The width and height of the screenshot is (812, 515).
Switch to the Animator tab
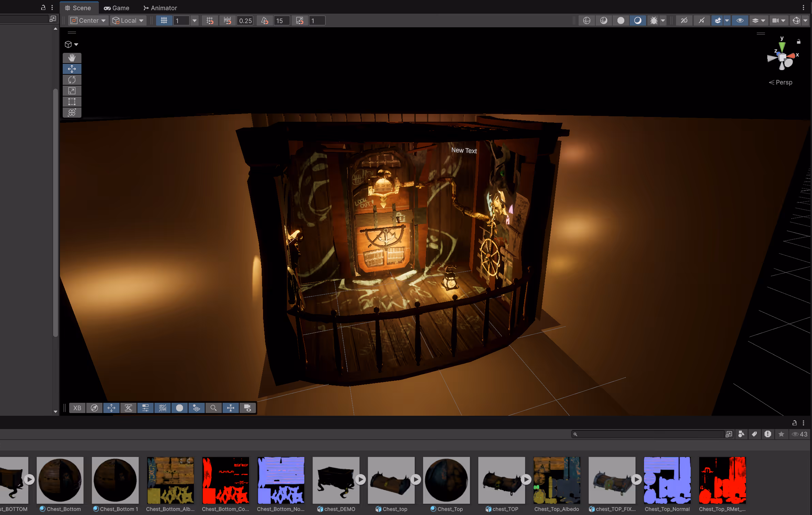pos(160,8)
